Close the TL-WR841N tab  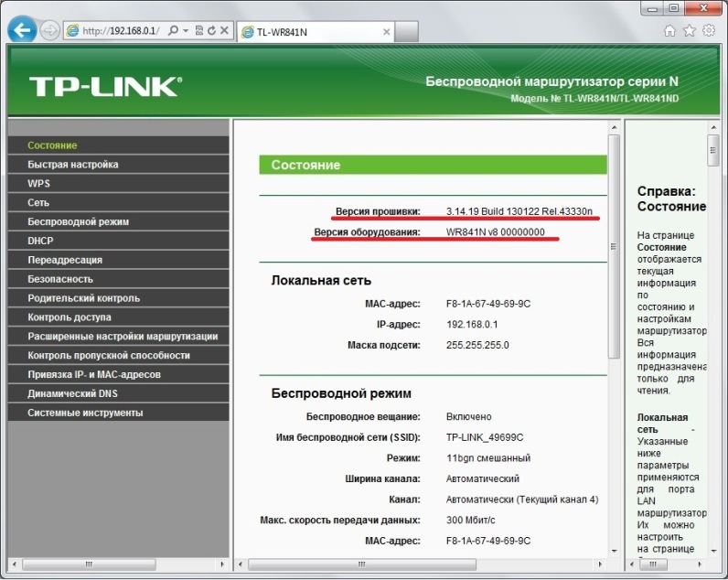(x=386, y=32)
